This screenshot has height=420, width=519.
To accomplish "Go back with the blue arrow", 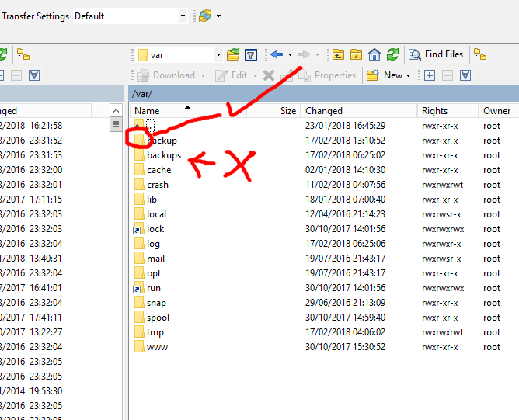I will click(276, 54).
